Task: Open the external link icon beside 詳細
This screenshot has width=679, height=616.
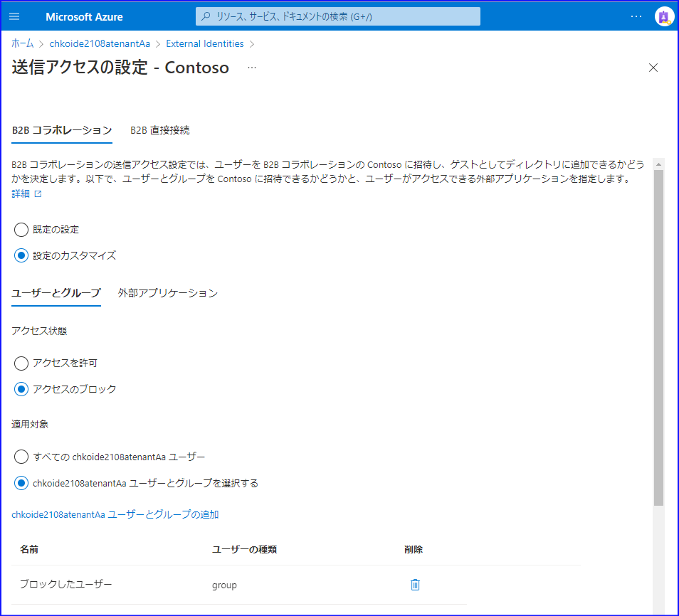Action: pos(39,193)
